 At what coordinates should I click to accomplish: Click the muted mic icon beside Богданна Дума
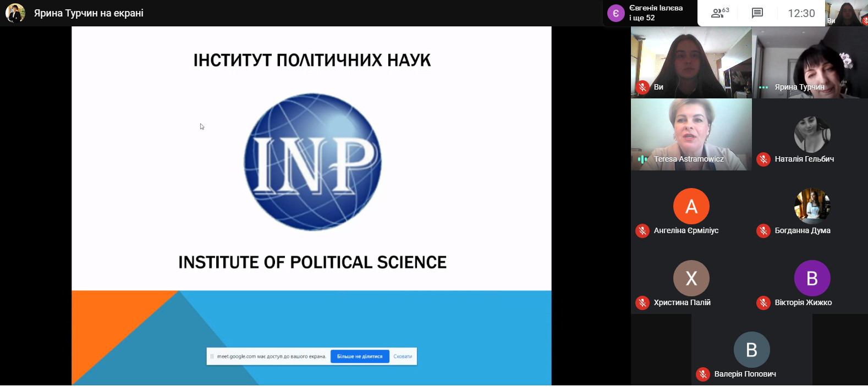click(763, 231)
